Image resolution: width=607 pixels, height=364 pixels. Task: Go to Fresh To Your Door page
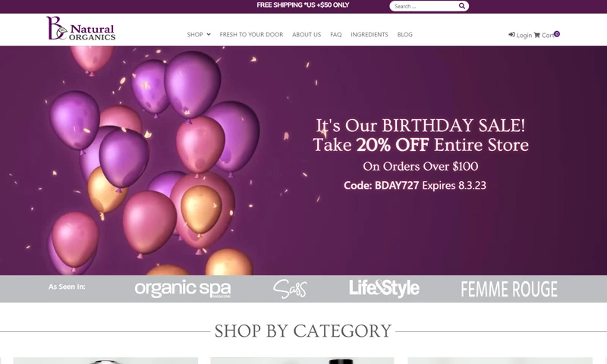251,34
